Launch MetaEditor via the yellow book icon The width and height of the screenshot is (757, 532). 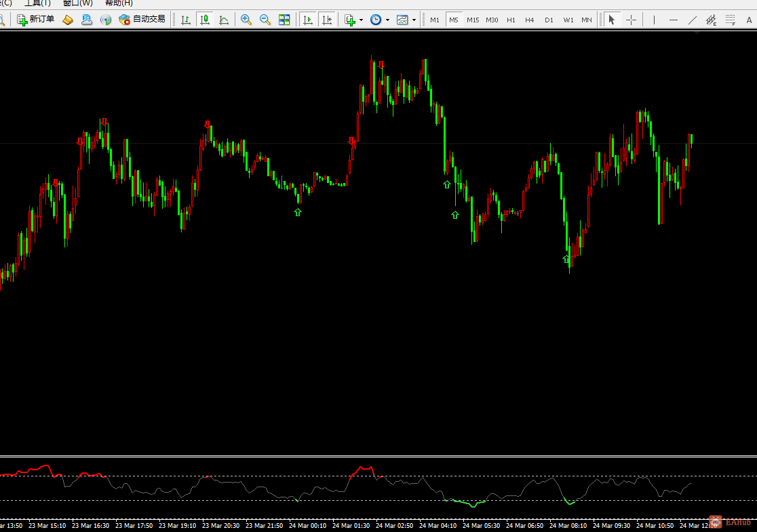(x=68, y=20)
